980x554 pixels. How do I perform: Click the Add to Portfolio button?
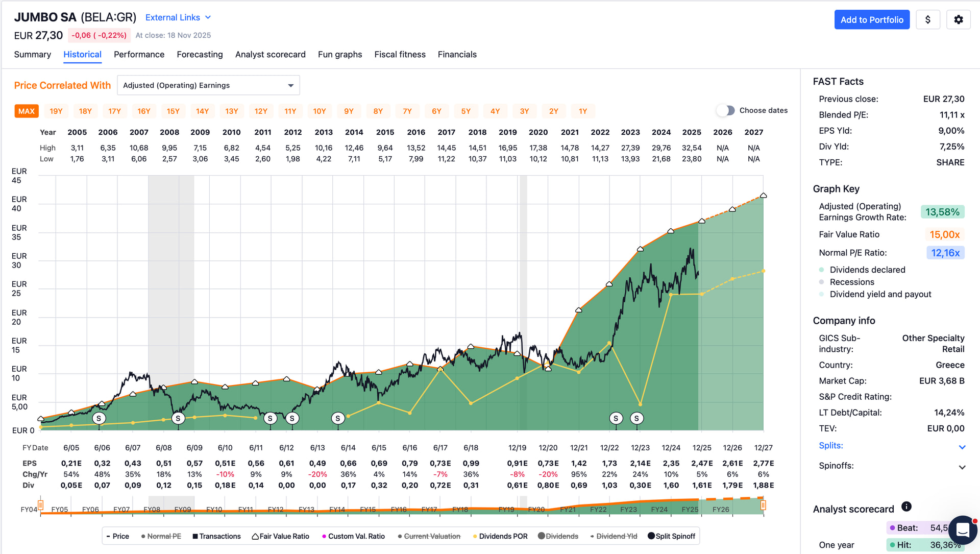pos(871,20)
